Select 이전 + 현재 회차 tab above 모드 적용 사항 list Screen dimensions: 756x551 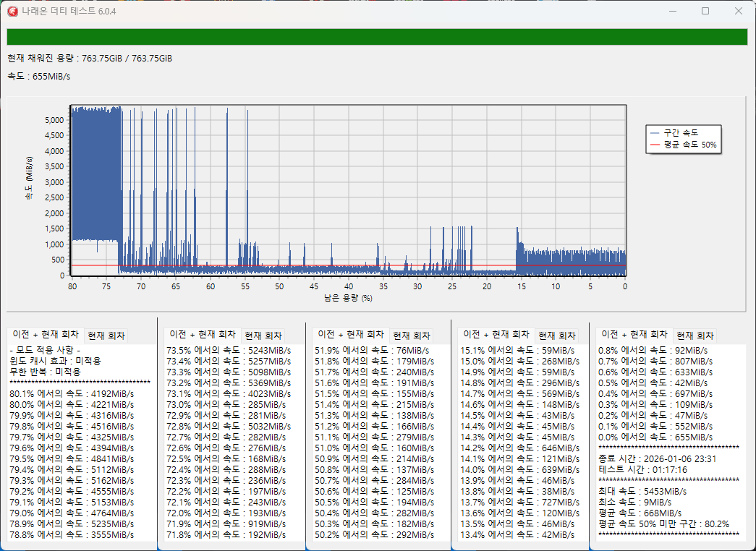[45, 335]
